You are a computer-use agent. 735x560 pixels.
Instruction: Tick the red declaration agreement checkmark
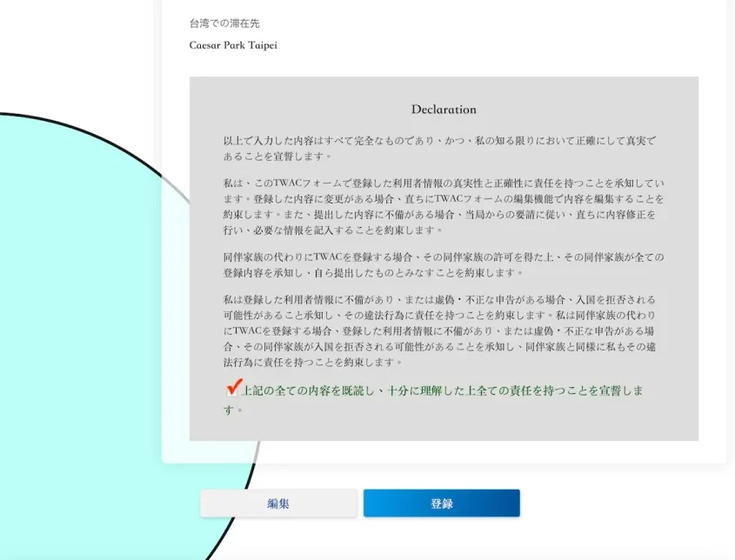[x=232, y=389]
